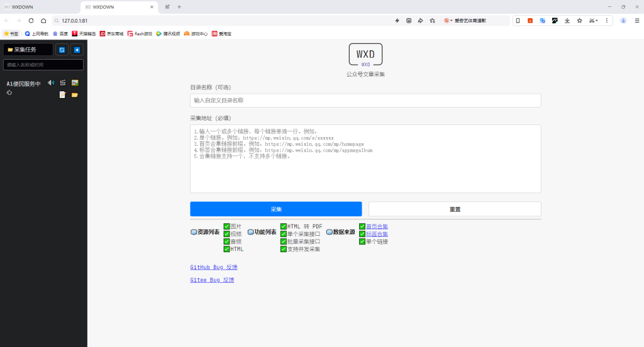Reload the page with browser refresh icon

tap(31, 21)
